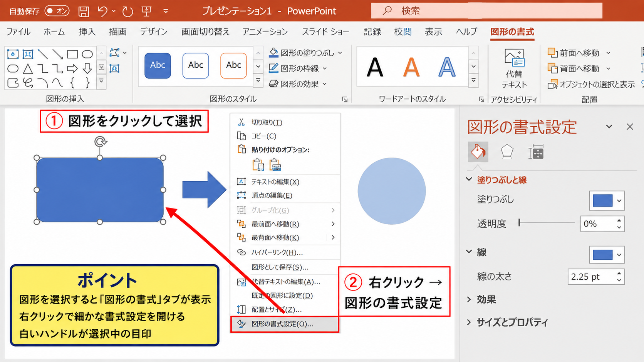The height and width of the screenshot is (362, 644).
Task: Click the save disk icon
Action: coord(84,11)
